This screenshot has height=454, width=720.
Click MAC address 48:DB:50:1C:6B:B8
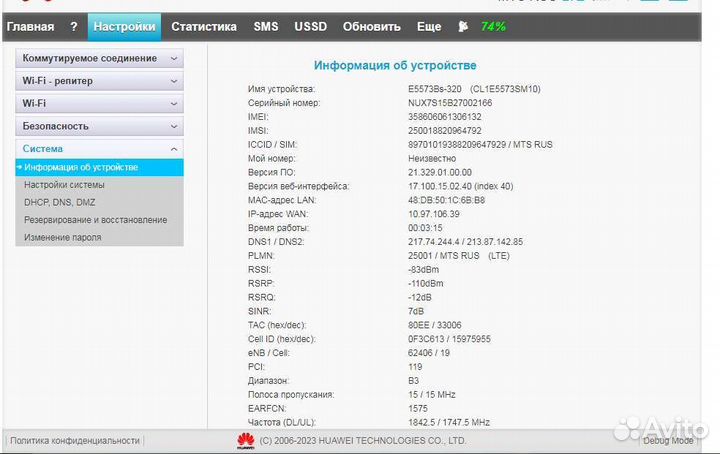(x=446, y=200)
